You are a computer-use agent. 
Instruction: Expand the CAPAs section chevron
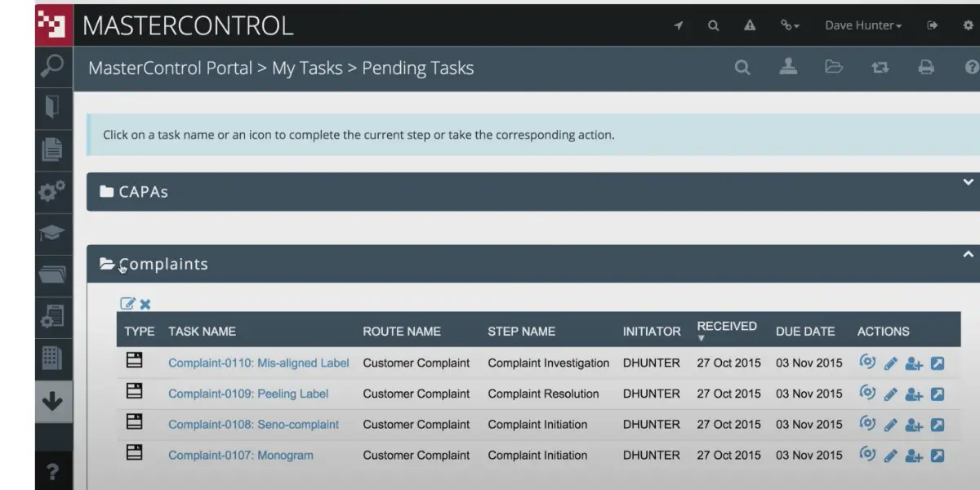click(969, 182)
